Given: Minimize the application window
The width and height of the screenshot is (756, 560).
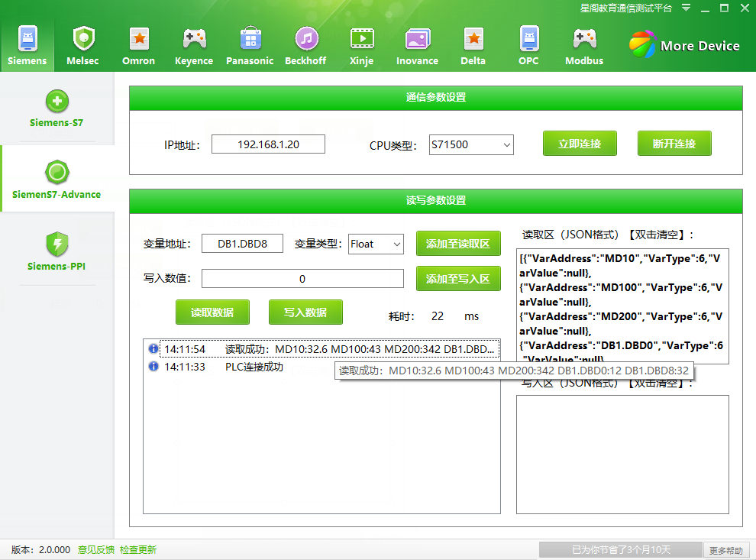Looking at the screenshot, I should pyautogui.click(x=706, y=8).
